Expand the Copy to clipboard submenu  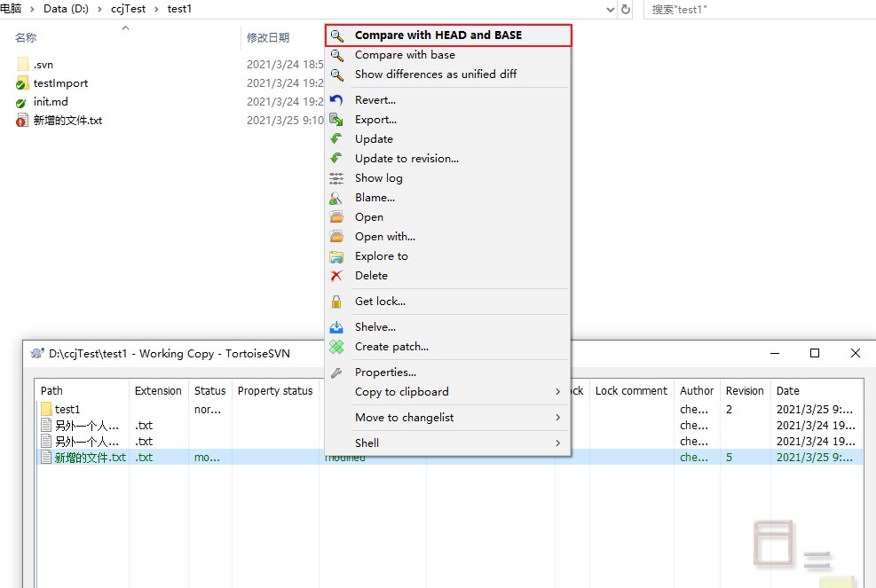557,392
